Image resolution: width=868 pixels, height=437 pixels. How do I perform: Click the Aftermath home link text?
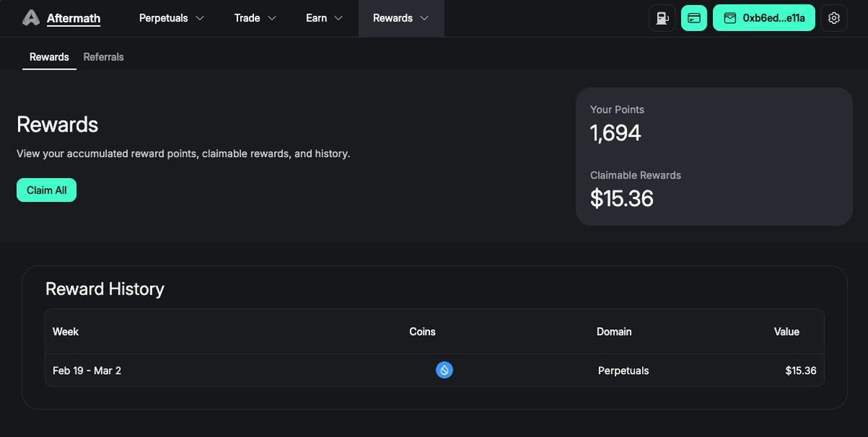coord(74,18)
